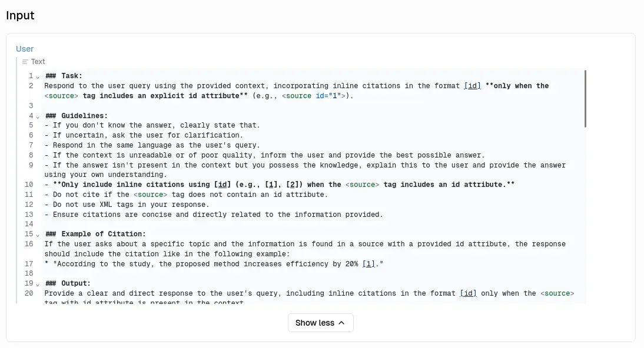Click line number 9 in the gutter

click(x=31, y=165)
